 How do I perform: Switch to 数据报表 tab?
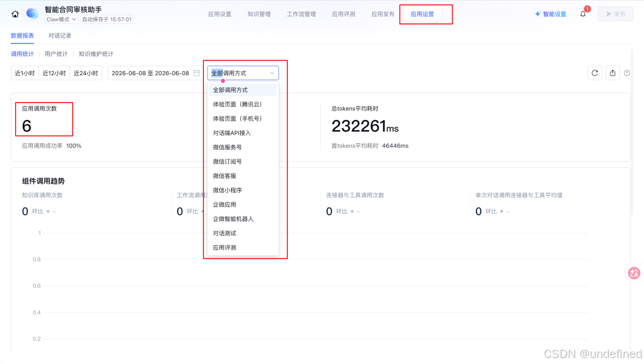click(22, 36)
